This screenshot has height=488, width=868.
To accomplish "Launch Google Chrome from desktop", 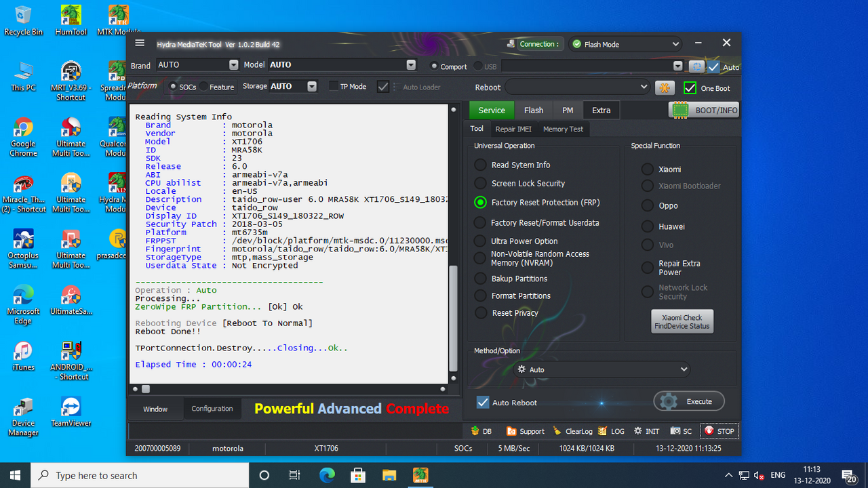I will [23, 137].
